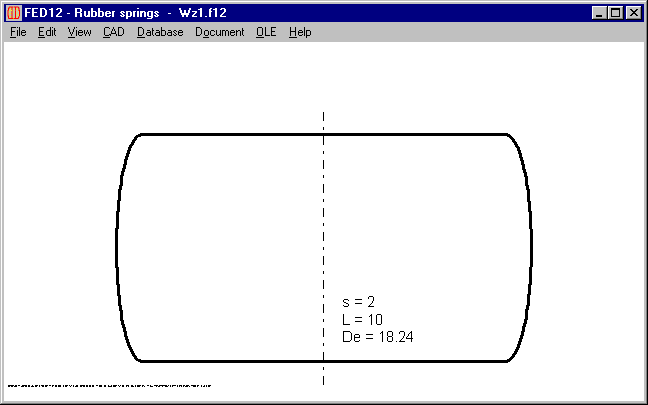Open the Document menu
648x405 pixels.
pyautogui.click(x=219, y=32)
